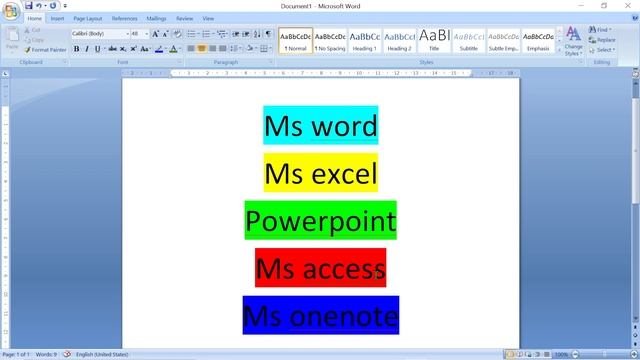Apply the font color

click(x=173, y=49)
